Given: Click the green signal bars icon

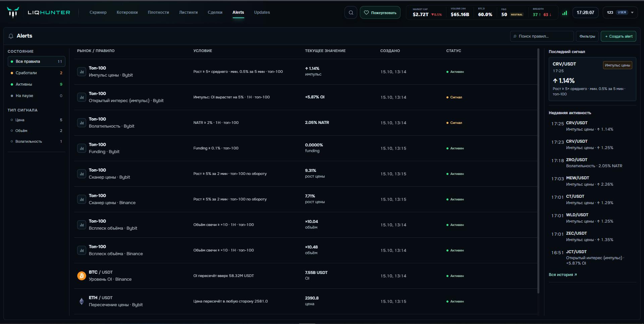Looking at the screenshot, I should [x=565, y=13].
